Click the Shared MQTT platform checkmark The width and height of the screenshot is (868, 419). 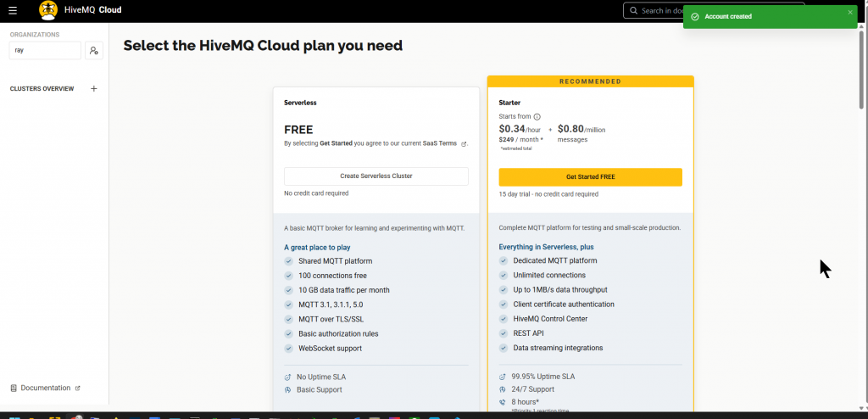point(289,261)
